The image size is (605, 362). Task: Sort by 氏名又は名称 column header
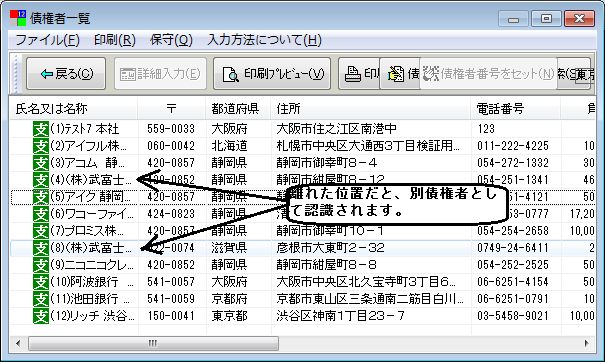click(x=74, y=109)
